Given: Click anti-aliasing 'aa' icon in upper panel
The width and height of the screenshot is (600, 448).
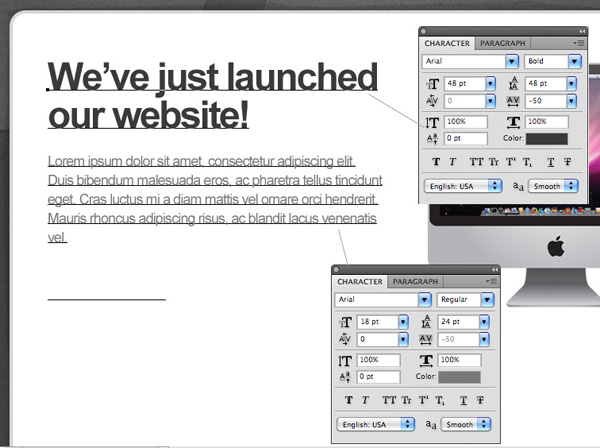Looking at the screenshot, I should [x=518, y=186].
